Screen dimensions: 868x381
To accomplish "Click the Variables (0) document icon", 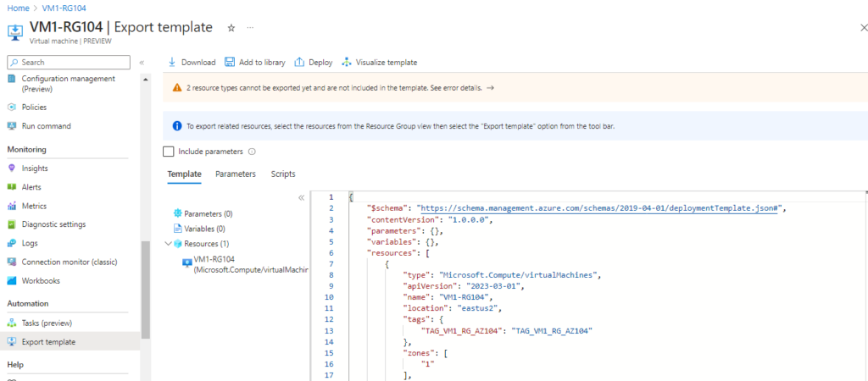I will (x=178, y=229).
